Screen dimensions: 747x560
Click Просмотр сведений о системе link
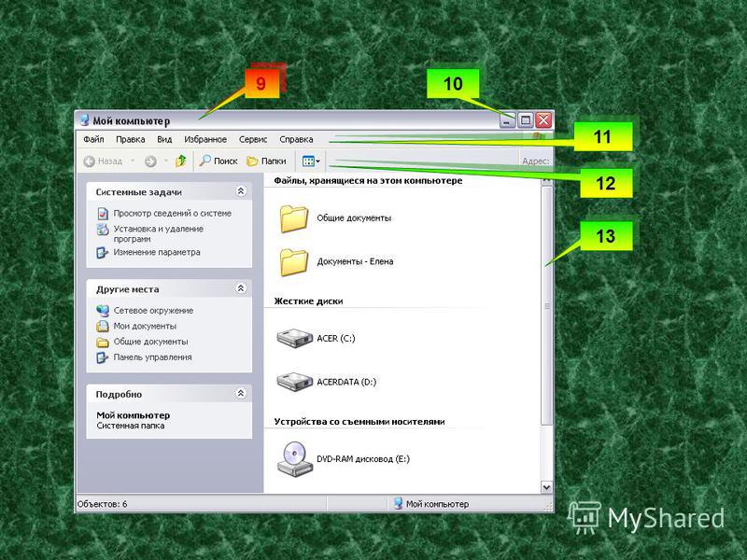pyautogui.click(x=173, y=214)
